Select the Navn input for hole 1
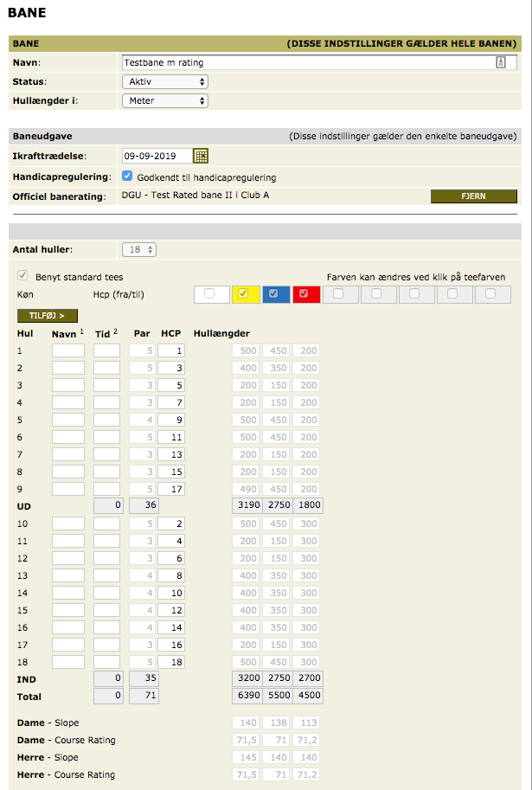Screen dimensions: 532x790 click(x=68, y=350)
